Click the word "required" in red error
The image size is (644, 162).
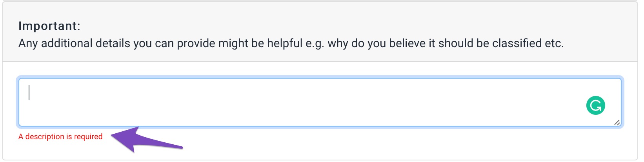tap(88, 136)
